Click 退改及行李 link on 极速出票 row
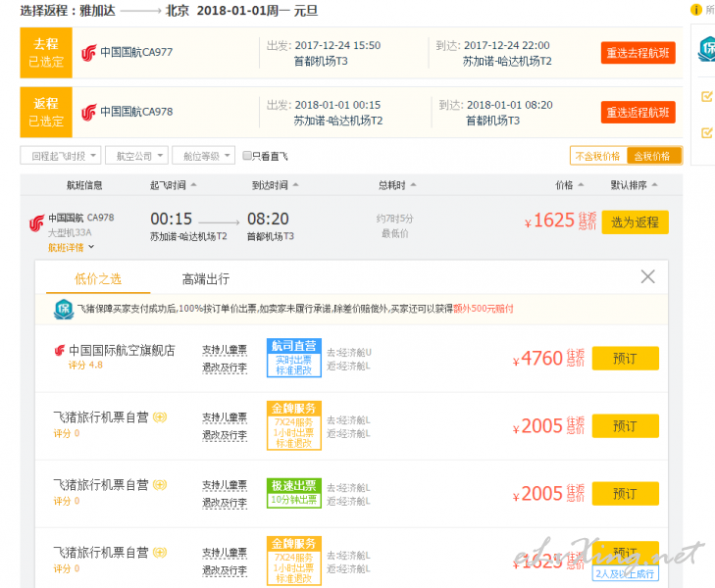Image resolution: width=715 pixels, height=588 pixels. coord(225,503)
